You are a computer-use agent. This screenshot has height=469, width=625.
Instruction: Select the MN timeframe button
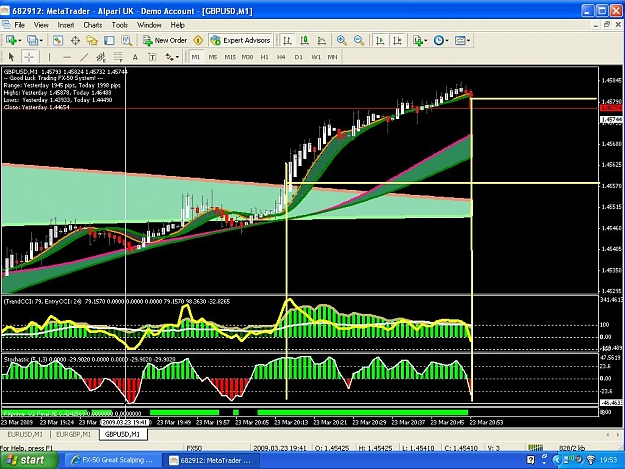coord(332,57)
